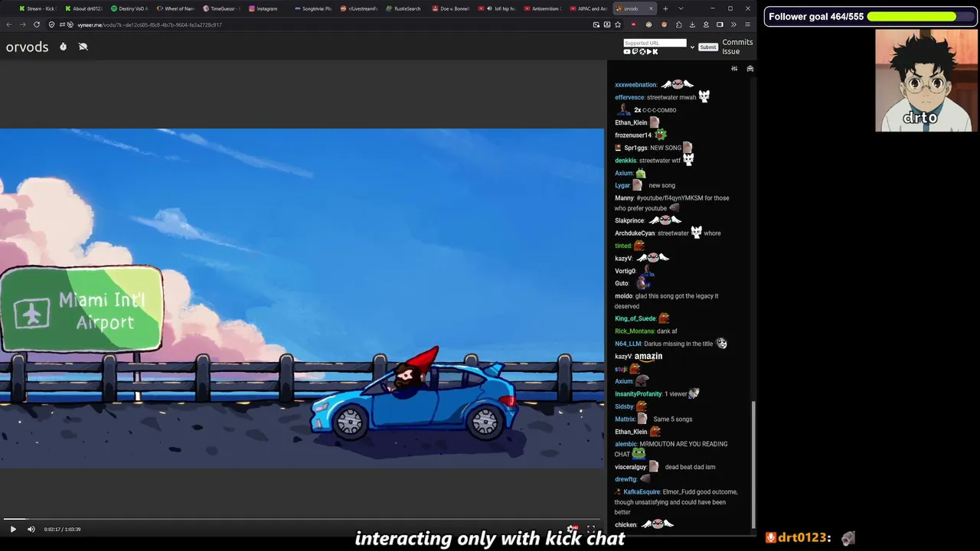Viewport: 980px width, 551px height.
Task: Click username ArchdukeCyan in chat
Action: point(635,233)
